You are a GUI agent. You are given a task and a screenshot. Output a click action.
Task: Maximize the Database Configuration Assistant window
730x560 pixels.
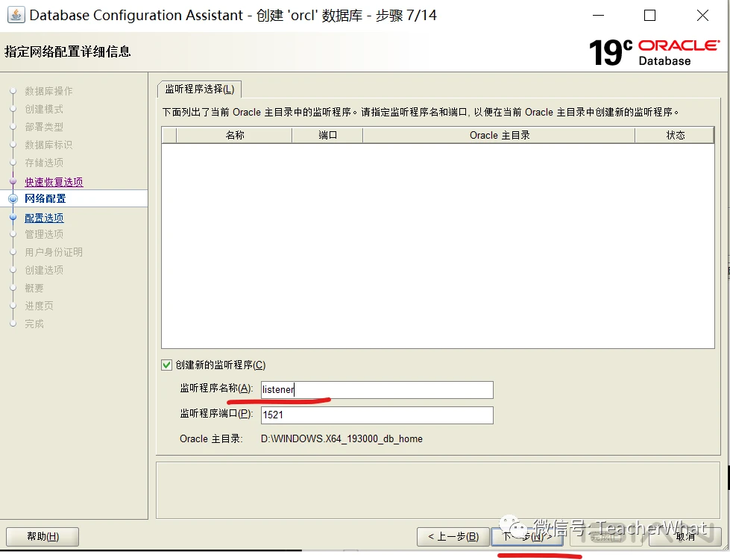[x=649, y=16]
